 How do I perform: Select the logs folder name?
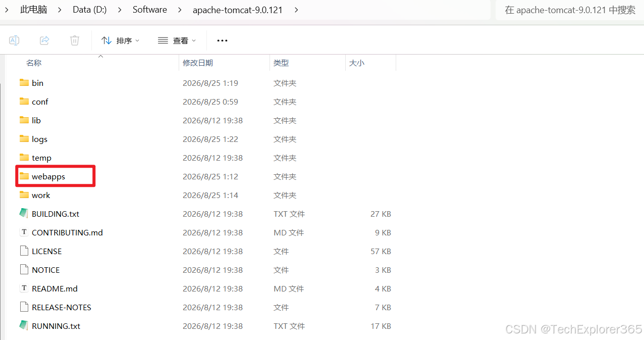pos(39,139)
